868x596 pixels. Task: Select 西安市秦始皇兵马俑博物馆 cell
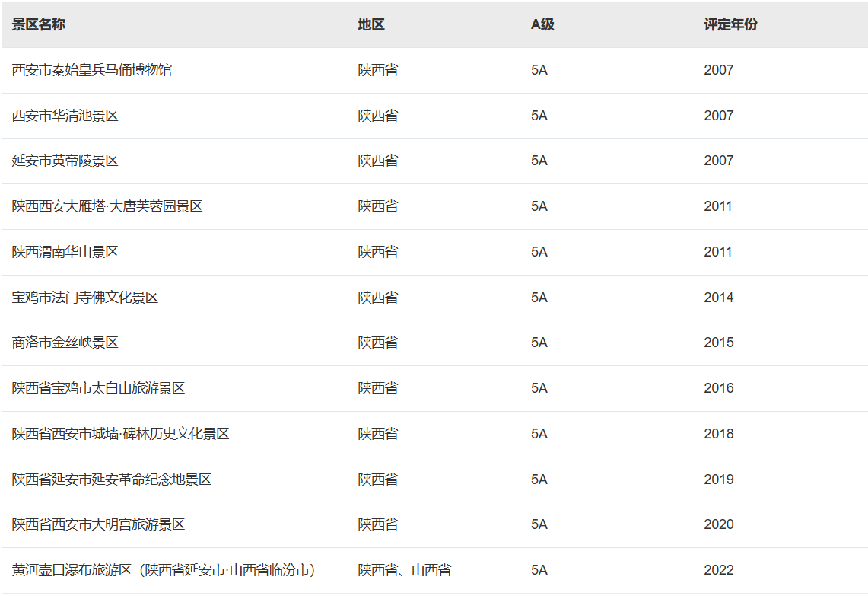[92, 70]
